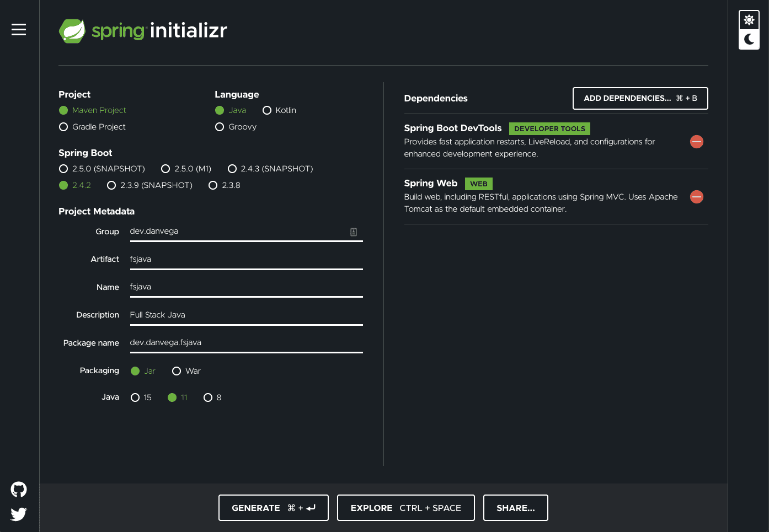This screenshot has height=532, width=769.
Task: Click the contact icon in the Group field
Action: [354, 232]
